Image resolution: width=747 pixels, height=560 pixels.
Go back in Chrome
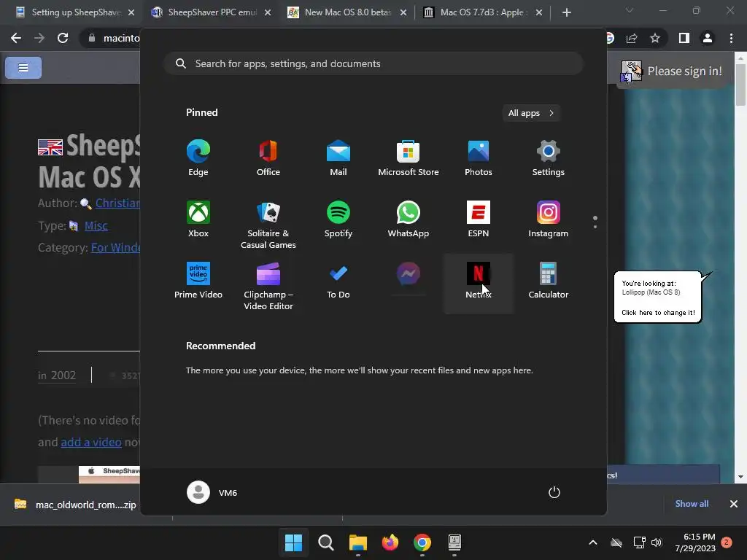(x=16, y=38)
